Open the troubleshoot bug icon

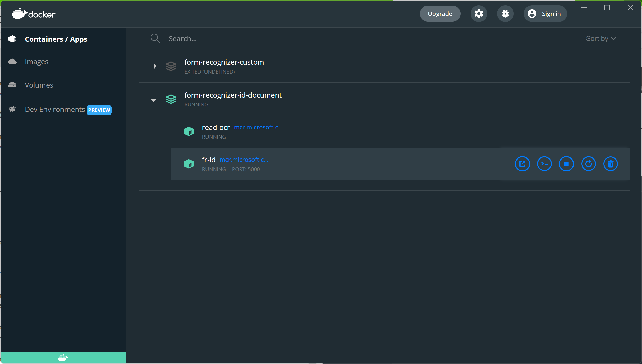[505, 14]
